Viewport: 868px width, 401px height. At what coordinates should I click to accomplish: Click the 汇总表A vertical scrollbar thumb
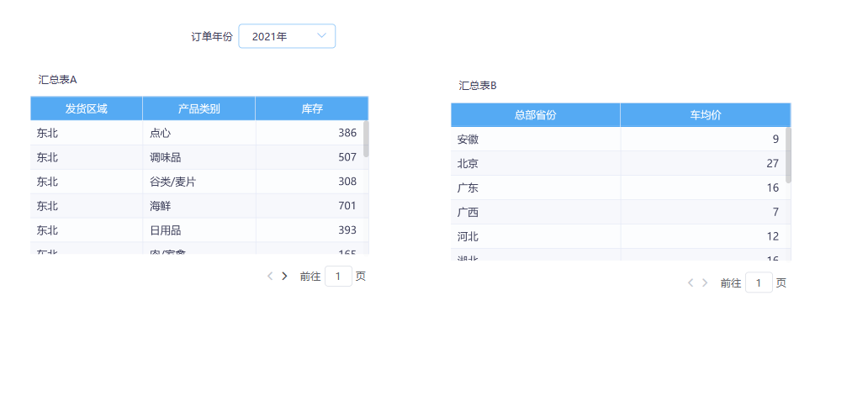pos(366,139)
